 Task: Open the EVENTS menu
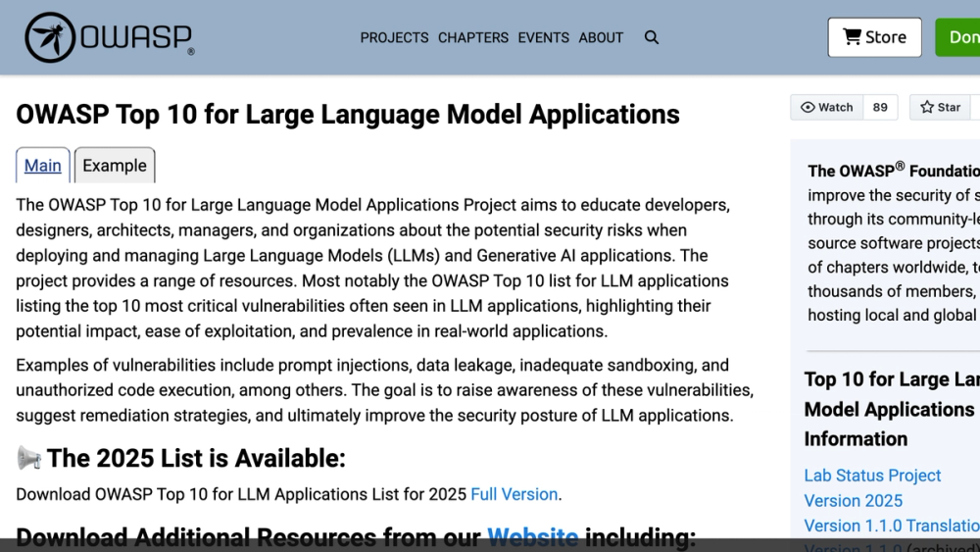(543, 37)
